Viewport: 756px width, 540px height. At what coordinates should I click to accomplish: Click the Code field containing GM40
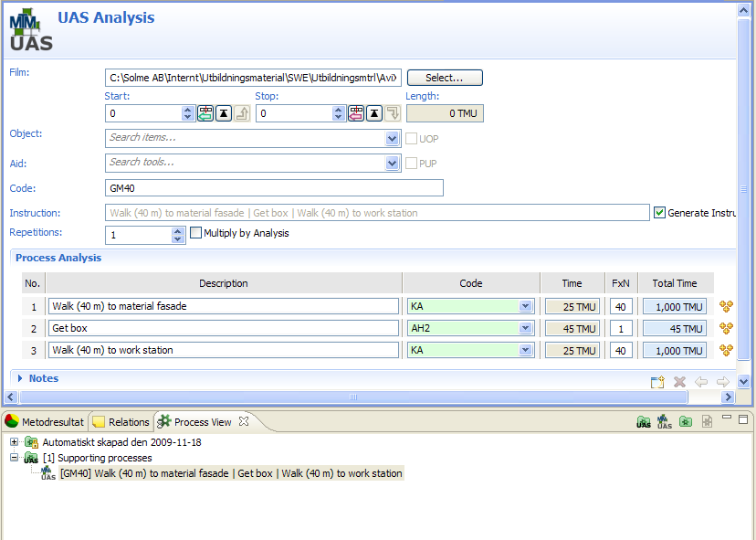[x=274, y=188]
